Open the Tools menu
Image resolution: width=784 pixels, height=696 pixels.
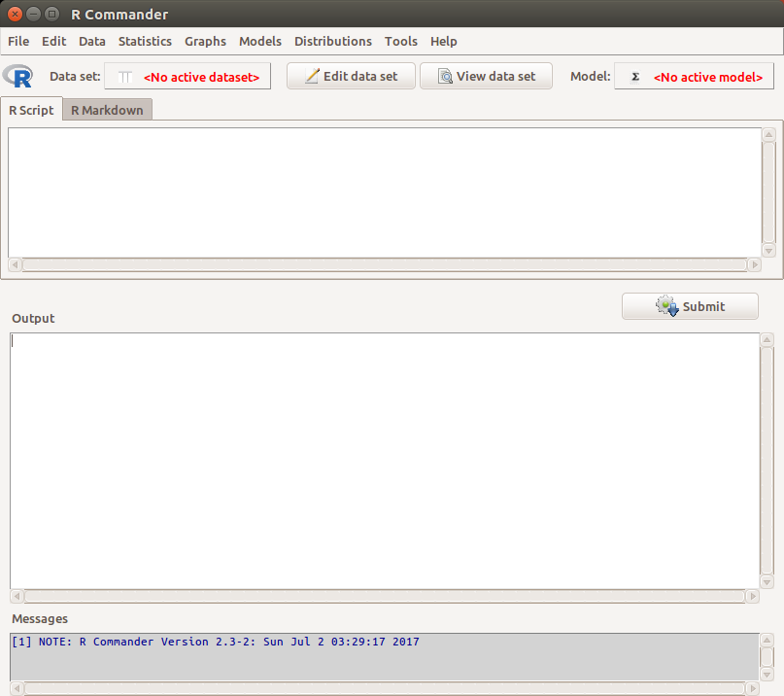pyautogui.click(x=400, y=41)
